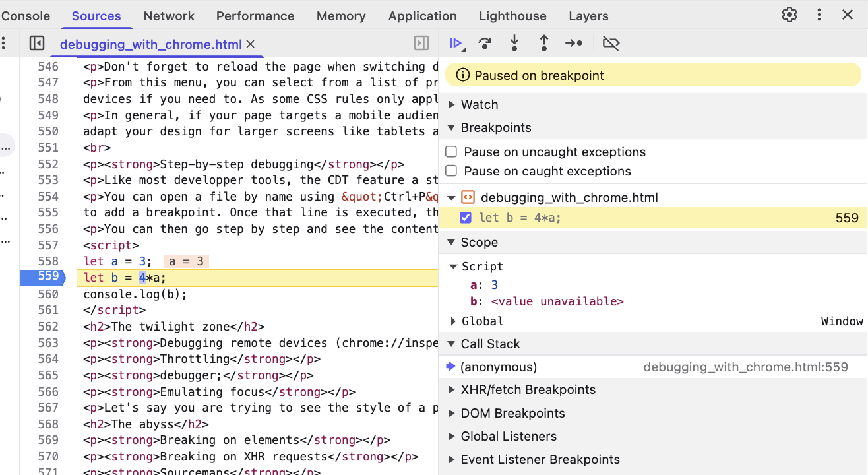Click line number 560 in gutter
Viewport: 868px width, 475px height.
pyautogui.click(x=48, y=294)
